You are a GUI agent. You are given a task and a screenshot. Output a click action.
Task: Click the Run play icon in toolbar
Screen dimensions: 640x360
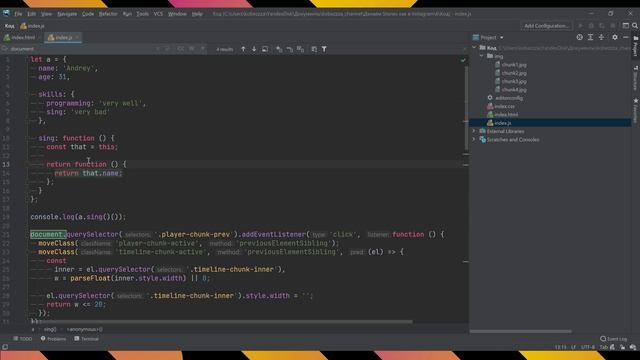(580, 26)
